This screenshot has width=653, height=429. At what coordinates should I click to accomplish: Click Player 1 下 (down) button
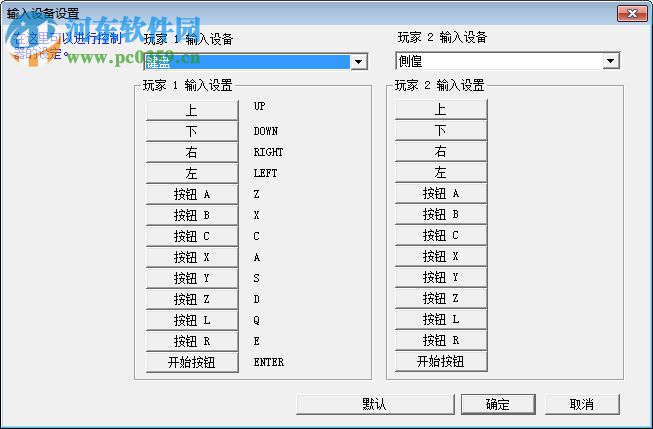192,132
